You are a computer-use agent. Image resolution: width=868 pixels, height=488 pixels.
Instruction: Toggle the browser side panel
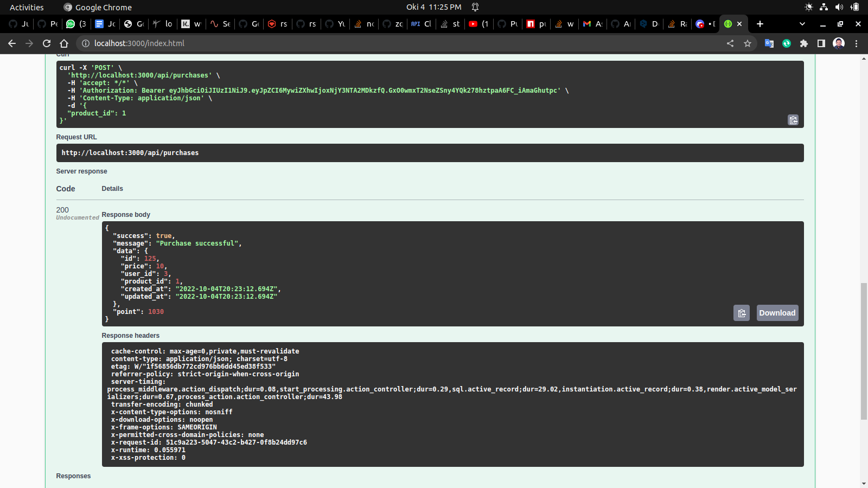(821, 43)
